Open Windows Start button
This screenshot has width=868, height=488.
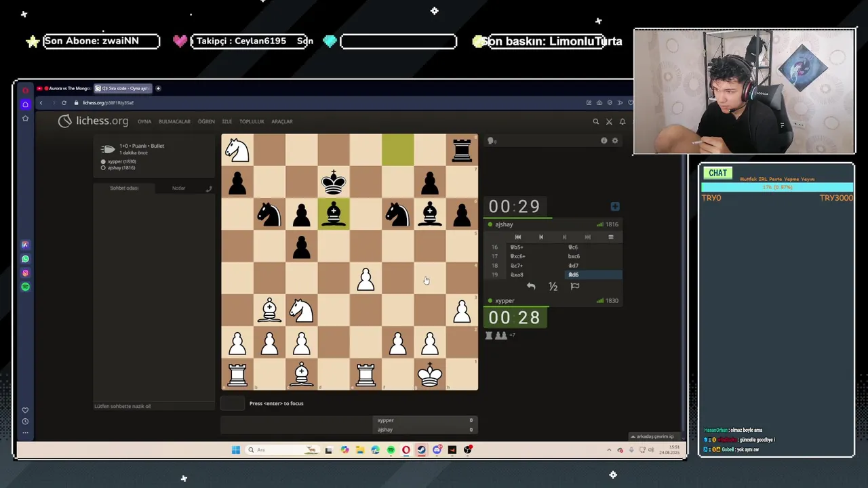(235, 450)
